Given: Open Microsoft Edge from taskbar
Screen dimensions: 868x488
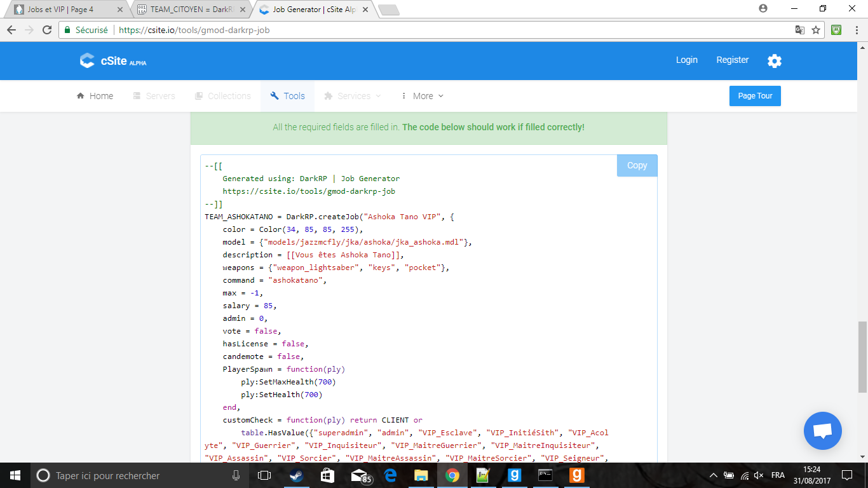Looking at the screenshot, I should pos(390,475).
